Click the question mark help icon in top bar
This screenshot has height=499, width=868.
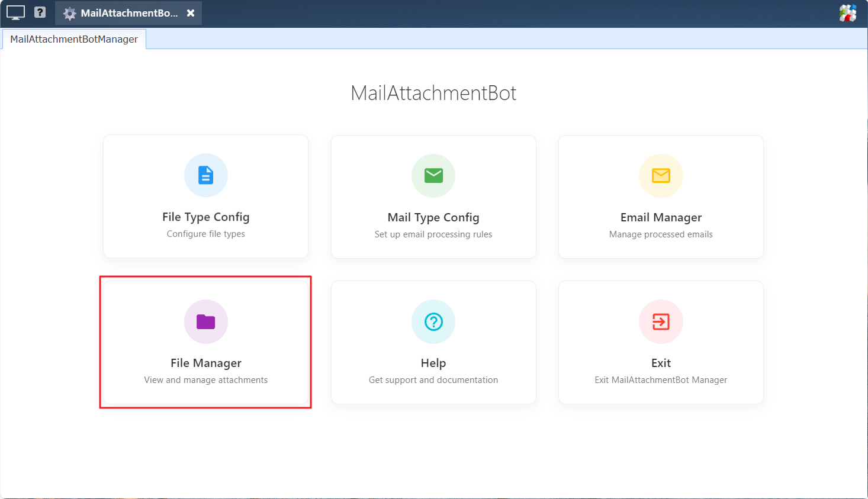coord(40,12)
